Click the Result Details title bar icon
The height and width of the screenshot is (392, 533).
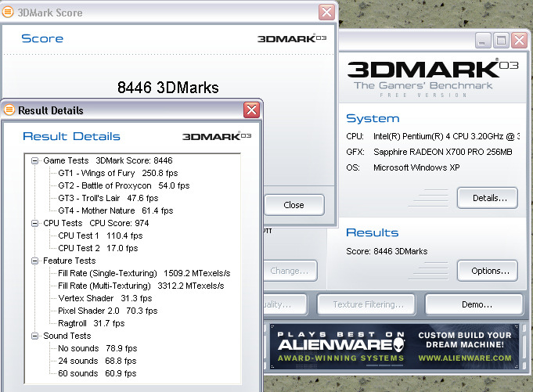tap(9, 110)
